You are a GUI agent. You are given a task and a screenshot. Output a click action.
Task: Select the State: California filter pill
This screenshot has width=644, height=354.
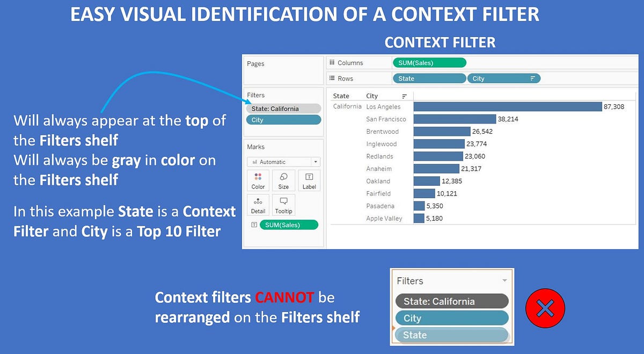click(283, 108)
